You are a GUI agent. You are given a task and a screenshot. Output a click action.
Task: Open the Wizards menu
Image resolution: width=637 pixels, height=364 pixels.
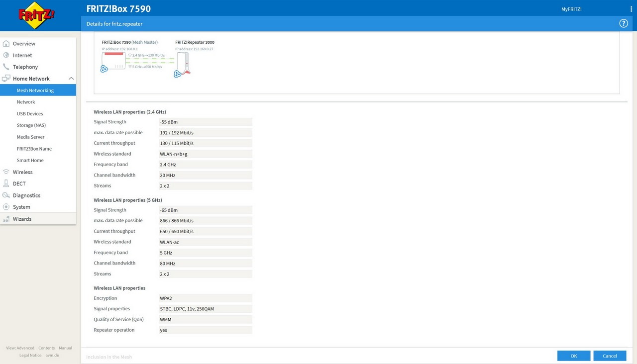(x=22, y=219)
